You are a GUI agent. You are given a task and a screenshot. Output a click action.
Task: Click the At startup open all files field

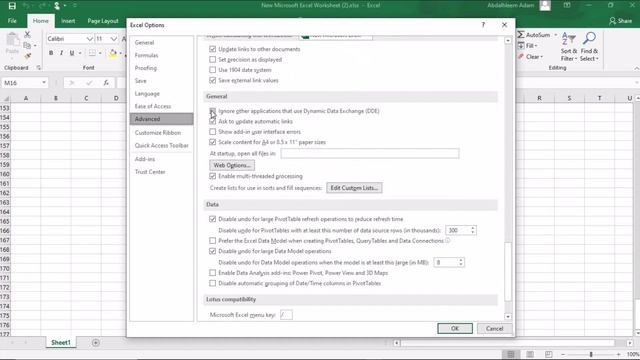point(370,153)
